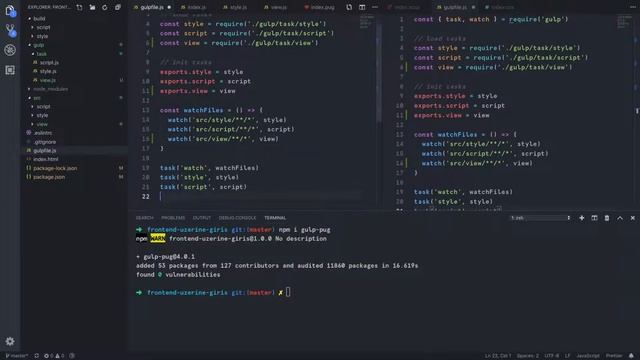Open style.js in the task folder
Screen dimensions: 640x360
(48, 71)
